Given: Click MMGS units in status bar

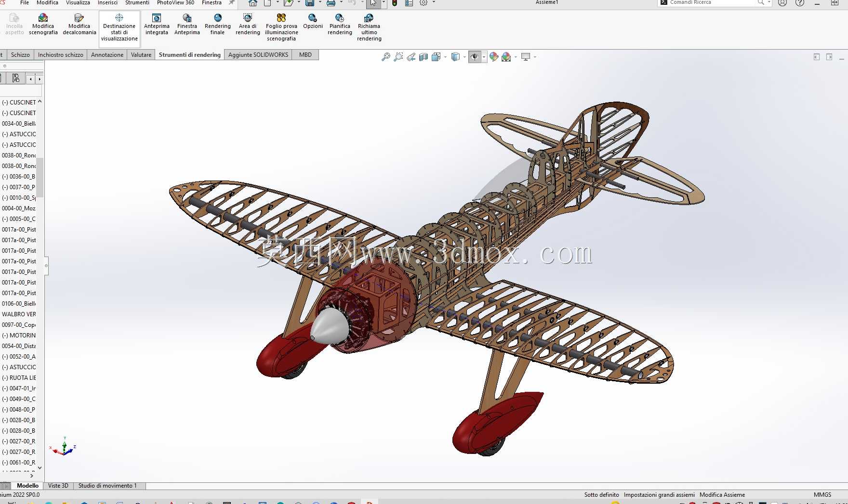Looking at the screenshot, I should coord(822,495).
